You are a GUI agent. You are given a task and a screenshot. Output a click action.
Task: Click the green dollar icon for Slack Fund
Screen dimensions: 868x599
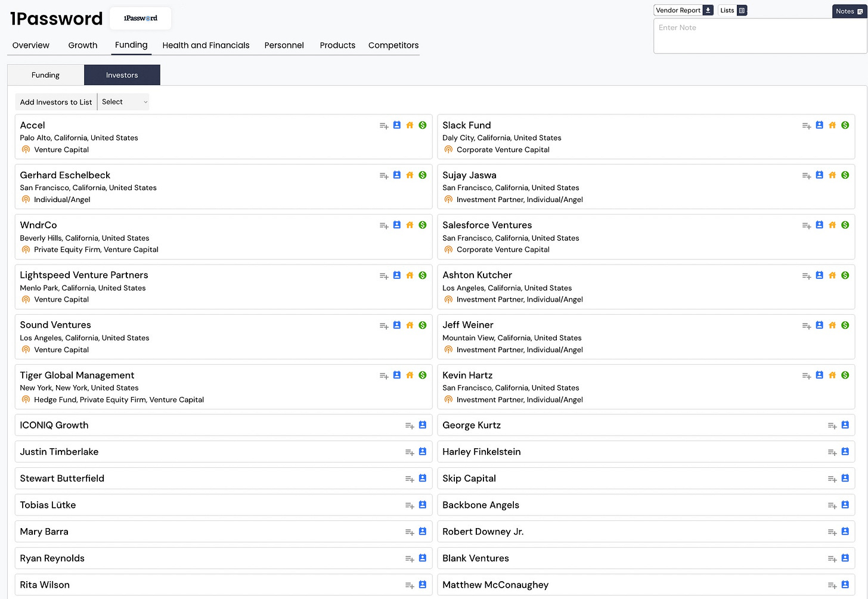845,125
